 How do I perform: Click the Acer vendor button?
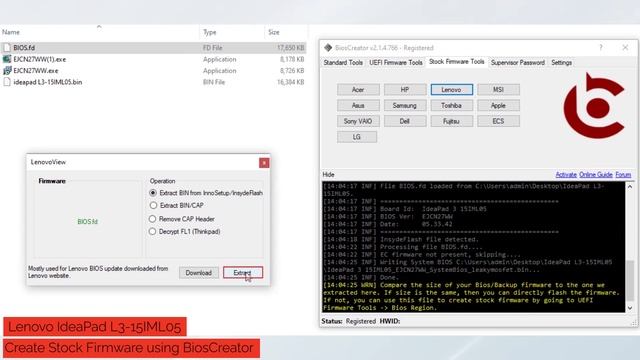(x=358, y=90)
